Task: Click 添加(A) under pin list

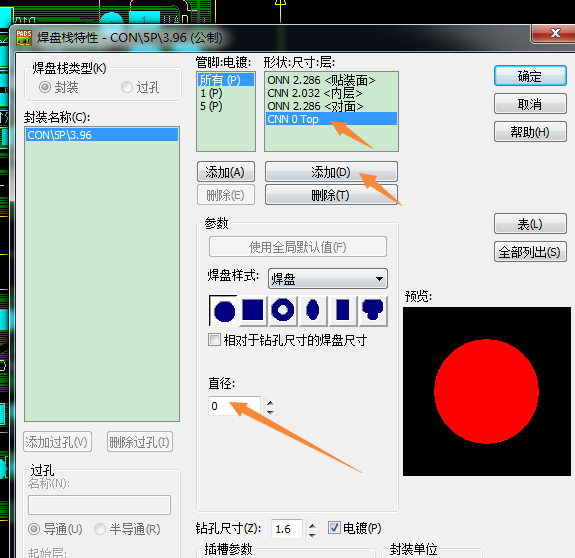Action: [x=226, y=172]
